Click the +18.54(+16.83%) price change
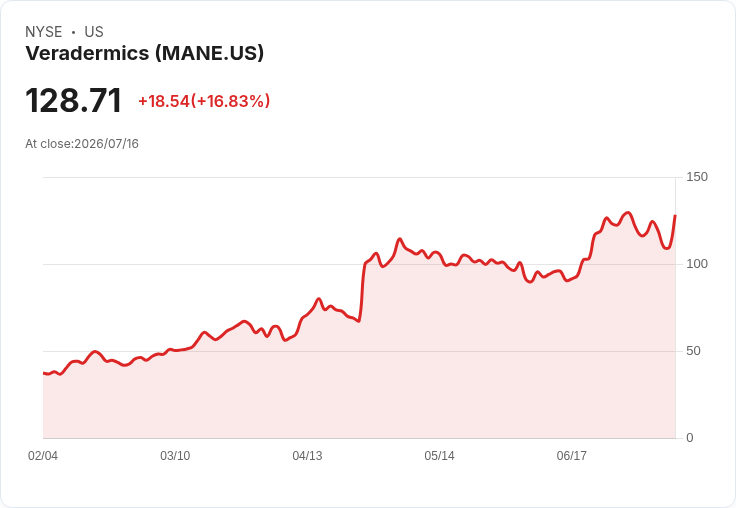The width and height of the screenshot is (736, 508). click(x=204, y=101)
